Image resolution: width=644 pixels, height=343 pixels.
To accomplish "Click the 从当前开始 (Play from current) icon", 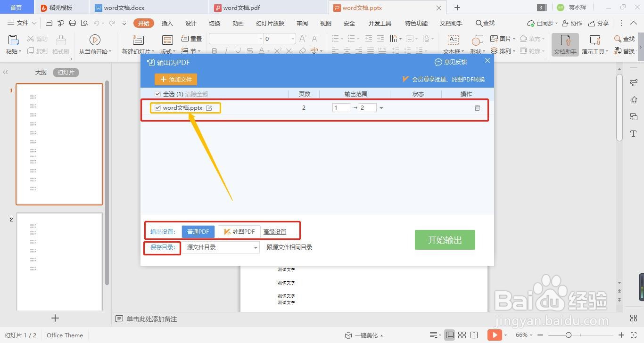I will click(x=94, y=45).
